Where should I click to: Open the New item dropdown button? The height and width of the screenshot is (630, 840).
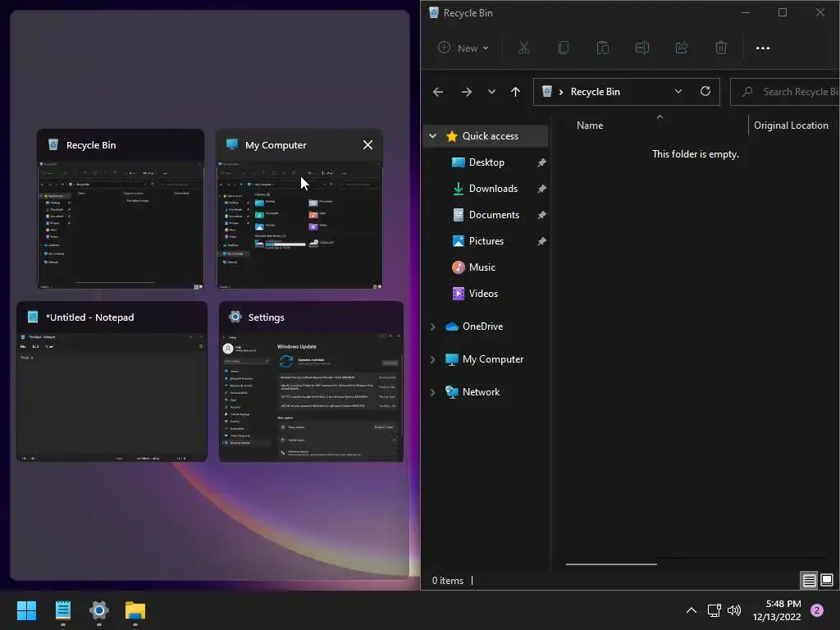tap(464, 48)
